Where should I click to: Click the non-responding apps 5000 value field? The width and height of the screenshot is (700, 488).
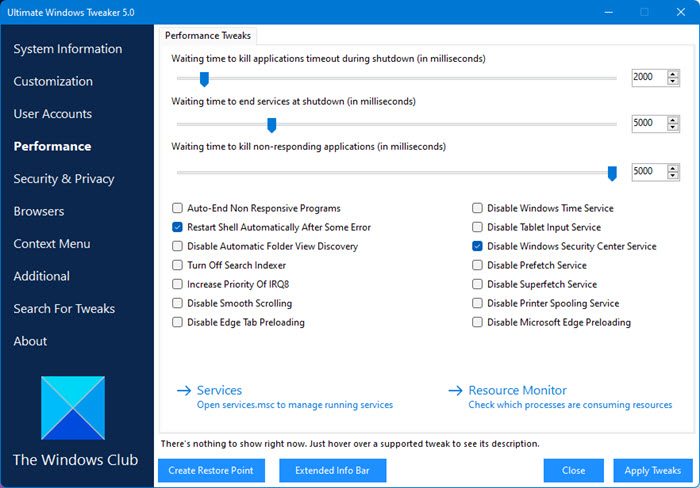650,171
